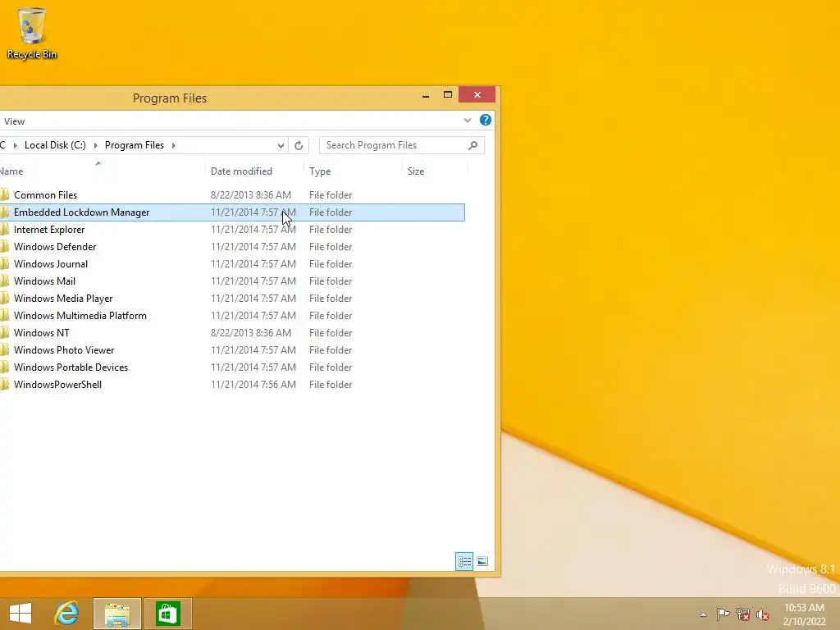
Task: Click the network status tray icon
Action: (743, 614)
